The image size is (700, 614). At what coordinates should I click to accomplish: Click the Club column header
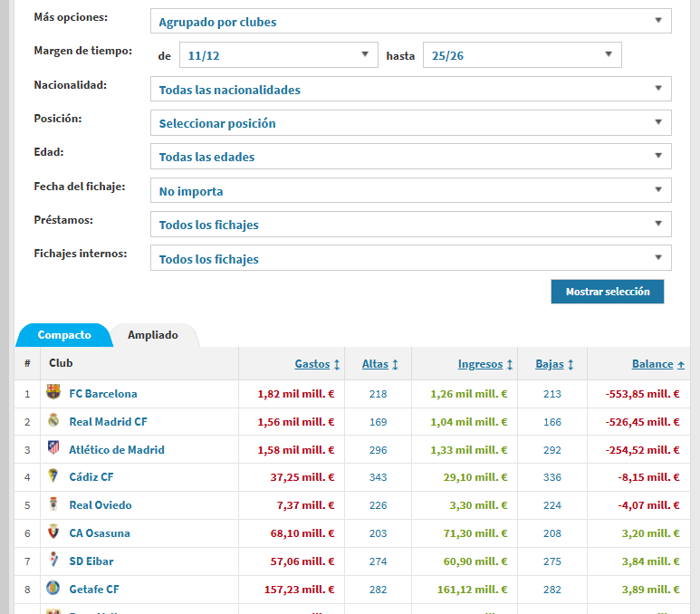tap(61, 363)
